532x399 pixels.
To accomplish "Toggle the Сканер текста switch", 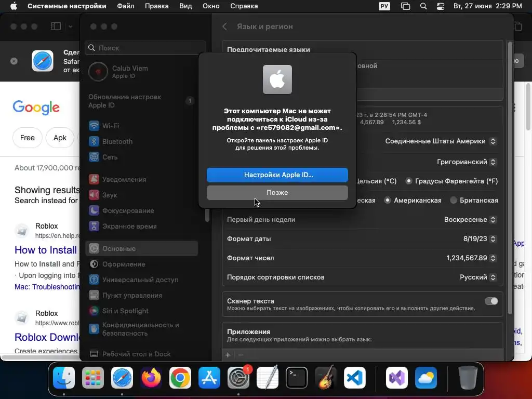I will pyautogui.click(x=491, y=301).
